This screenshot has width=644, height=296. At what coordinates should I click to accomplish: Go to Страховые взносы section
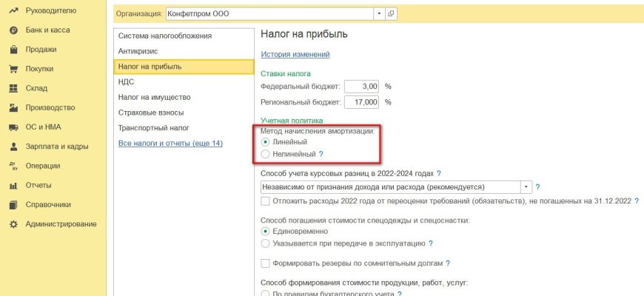click(148, 112)
